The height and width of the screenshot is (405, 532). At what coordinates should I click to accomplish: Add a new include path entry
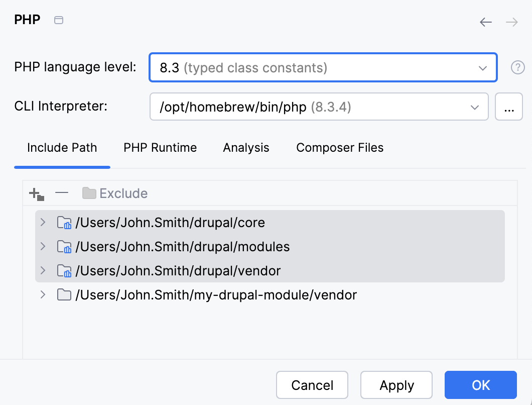(35, 193)
